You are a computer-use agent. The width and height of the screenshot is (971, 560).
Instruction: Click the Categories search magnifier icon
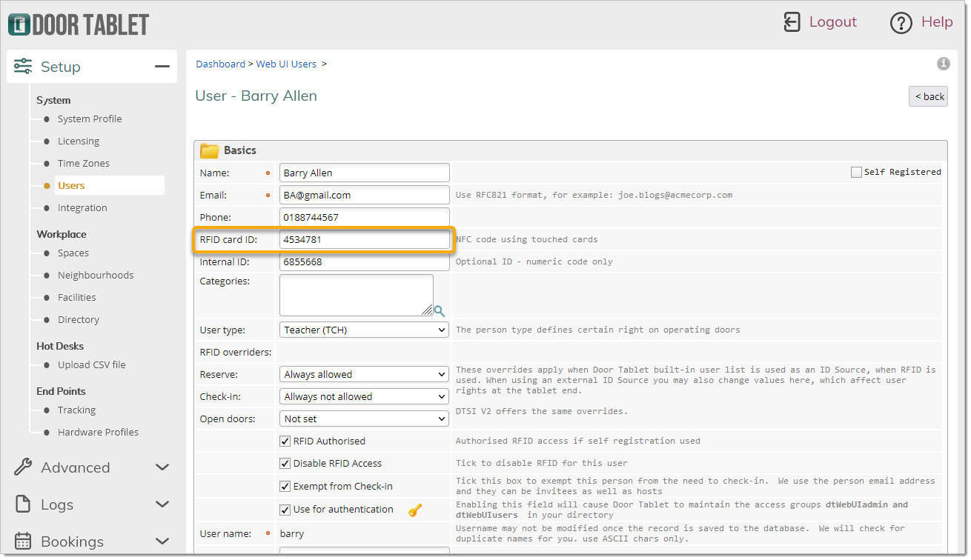coord(440,311)
